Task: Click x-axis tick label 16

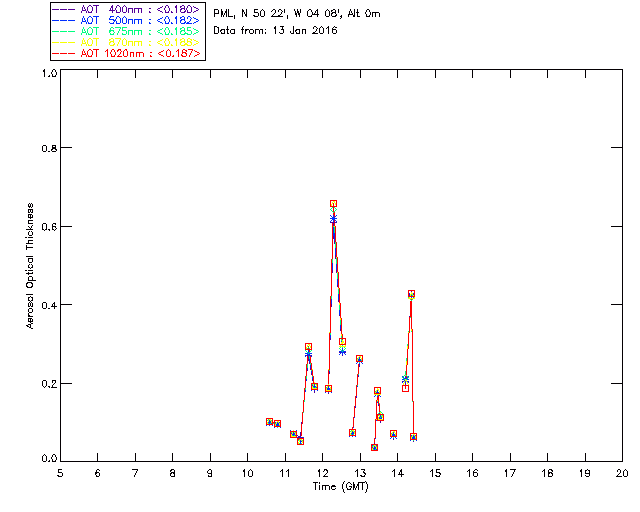Action: point(473,473)
